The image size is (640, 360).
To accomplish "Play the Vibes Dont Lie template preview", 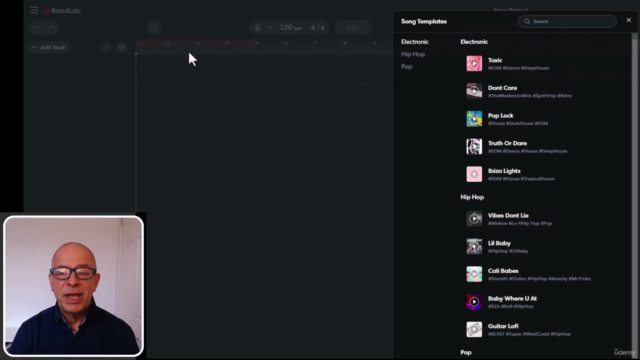I will pyautogui.click(x=474, y=219).
